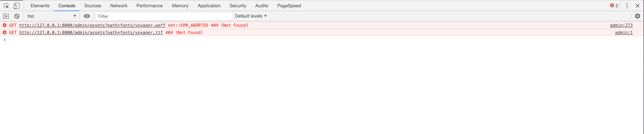
Task: Select the Audits tab
Action: coord(261,6)
